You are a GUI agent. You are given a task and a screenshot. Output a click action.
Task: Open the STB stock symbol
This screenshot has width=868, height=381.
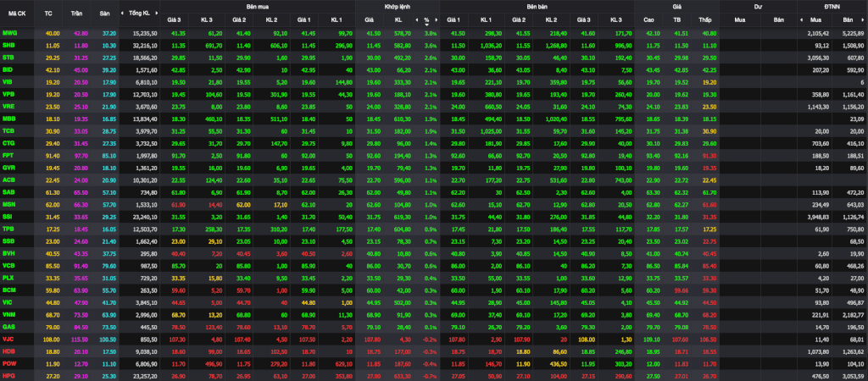[x=8, y=58]
